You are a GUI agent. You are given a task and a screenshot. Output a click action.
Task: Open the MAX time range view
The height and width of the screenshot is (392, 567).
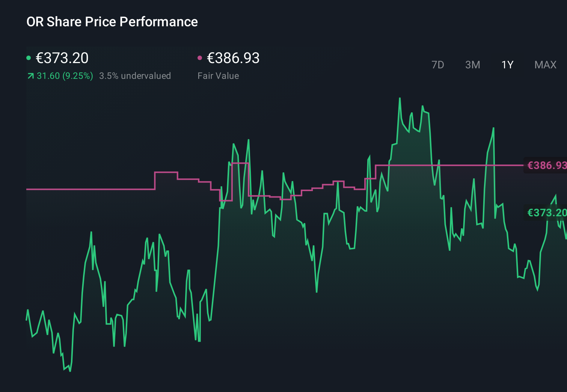click(545, 65)
